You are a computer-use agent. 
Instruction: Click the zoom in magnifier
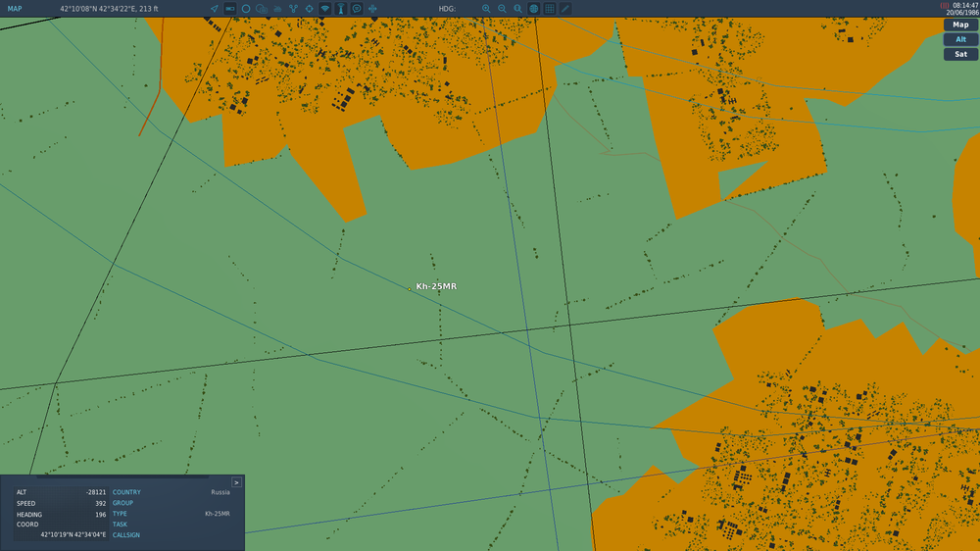486,9
